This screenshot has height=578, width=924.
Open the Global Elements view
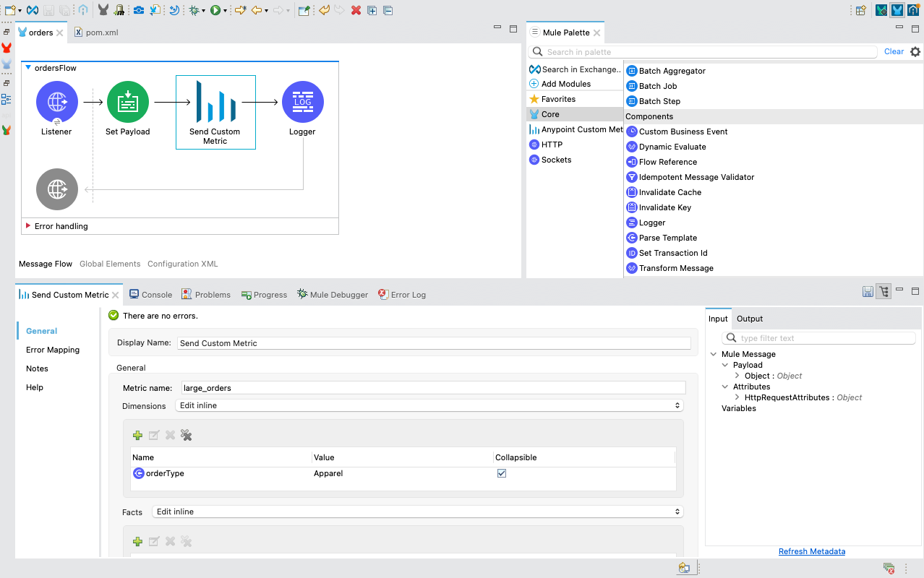pos(109,263)
